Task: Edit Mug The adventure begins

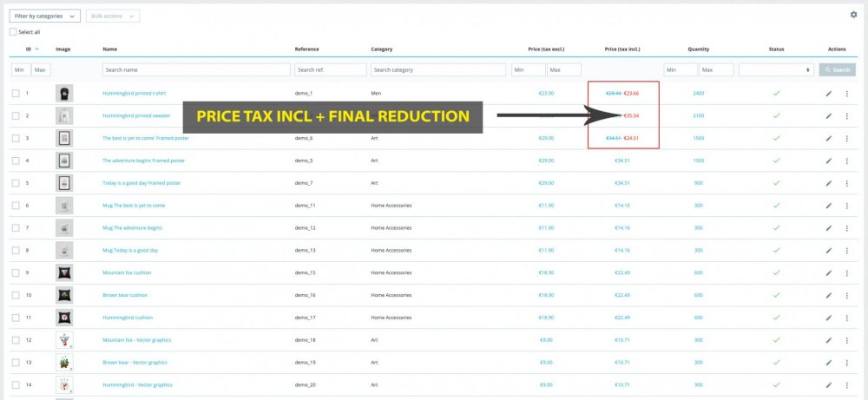Action: point(829,228)
